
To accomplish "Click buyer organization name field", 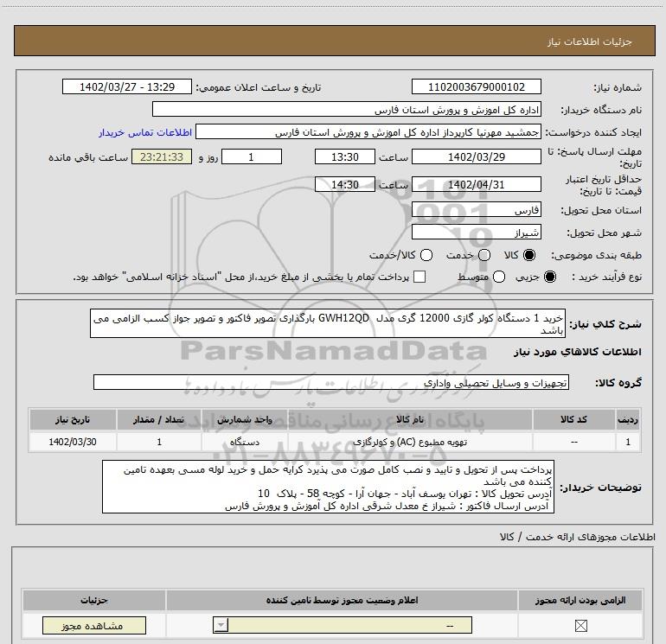I will [347, 109].
